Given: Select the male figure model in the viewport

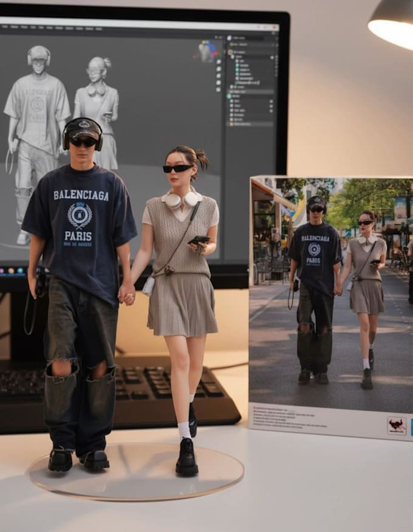Looking at the screenshot, I should point(36,116).
